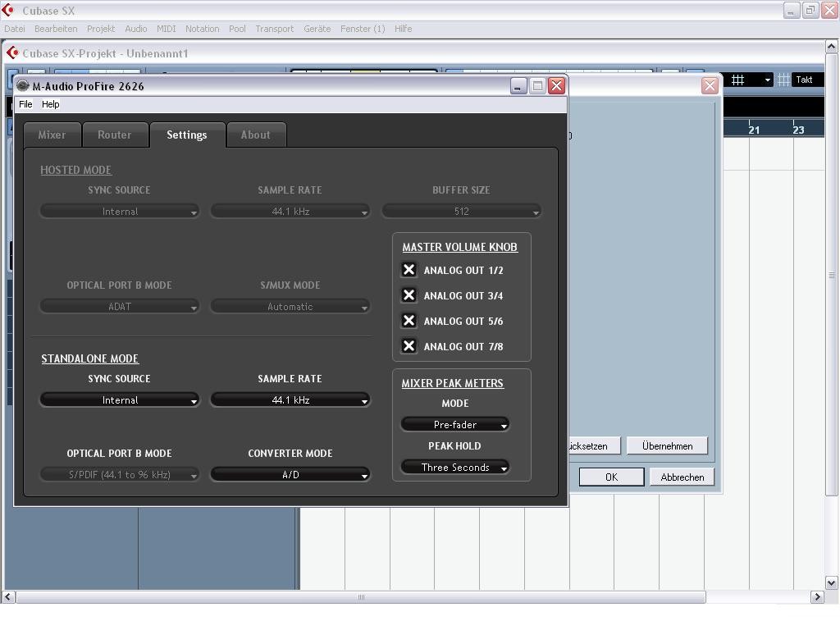This screenshot has height=630, width=840.
Task: Click the Cubase logo in the main title bar
Action: pyautogui.click(x=8, y=10)
